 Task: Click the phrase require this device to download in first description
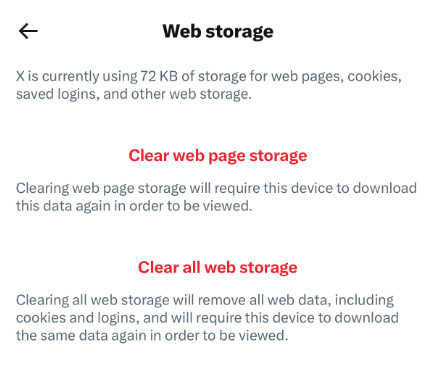(x=315, y=188)
